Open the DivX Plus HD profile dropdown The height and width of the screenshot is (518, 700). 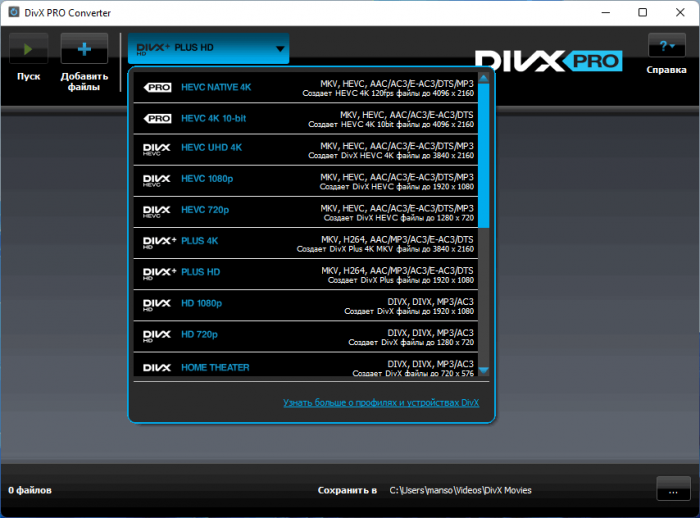click(208, 48)
